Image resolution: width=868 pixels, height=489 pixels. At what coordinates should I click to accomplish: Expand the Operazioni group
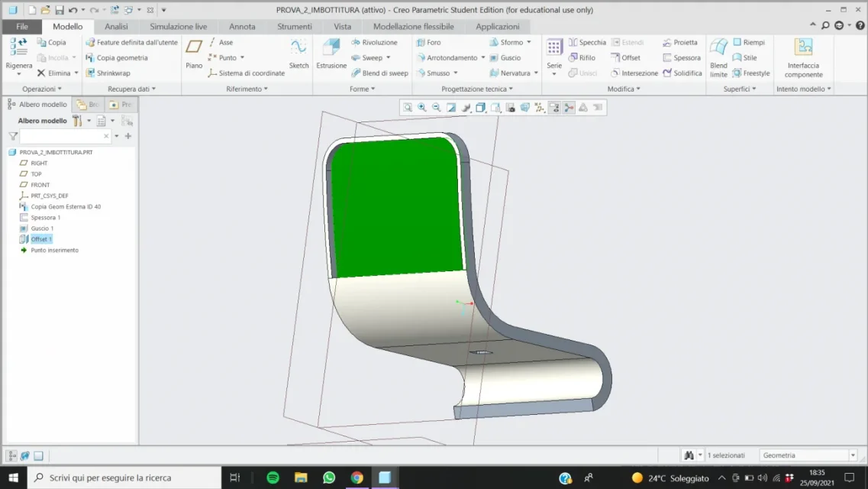pyautogui.click(x=42, y=89)
